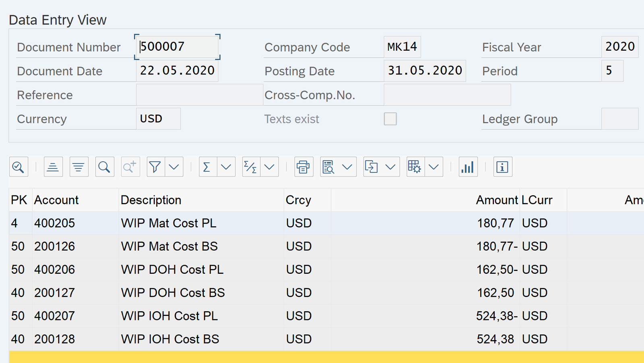Click the Total sum sigma icon
The image size is (644, 363).
click(207, 167)
